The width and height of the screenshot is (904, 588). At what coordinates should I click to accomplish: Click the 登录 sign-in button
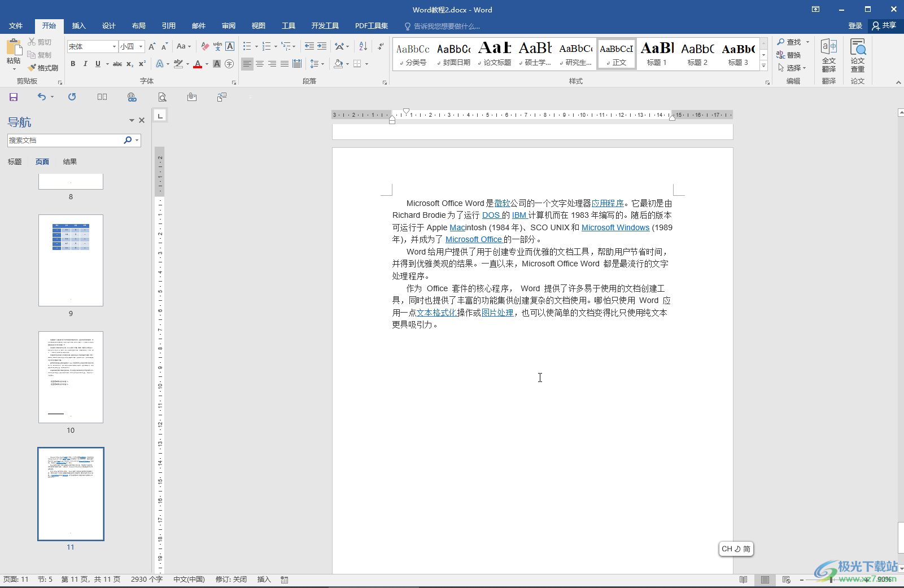coord(855,26)
